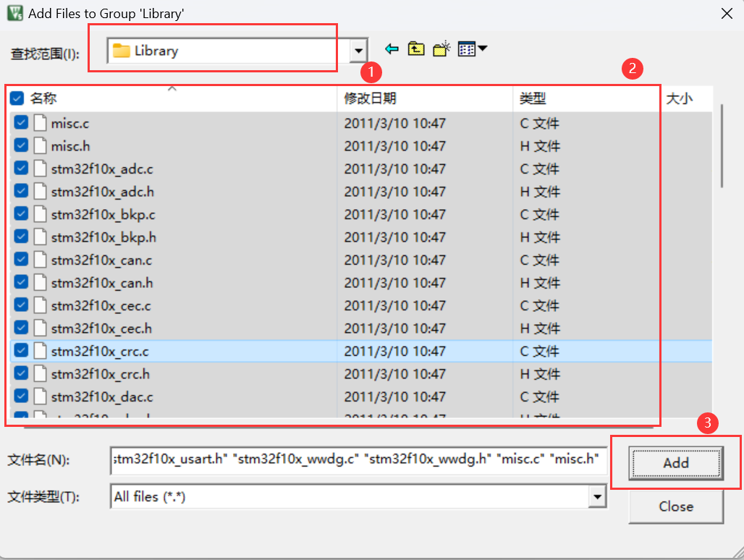Click the Keil app icon in title bar

coord(14,13)
